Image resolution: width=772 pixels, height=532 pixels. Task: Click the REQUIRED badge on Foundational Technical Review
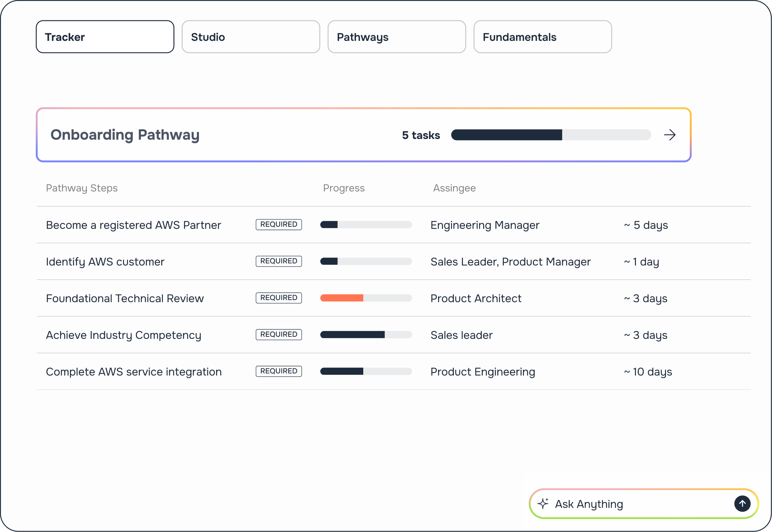278,298
